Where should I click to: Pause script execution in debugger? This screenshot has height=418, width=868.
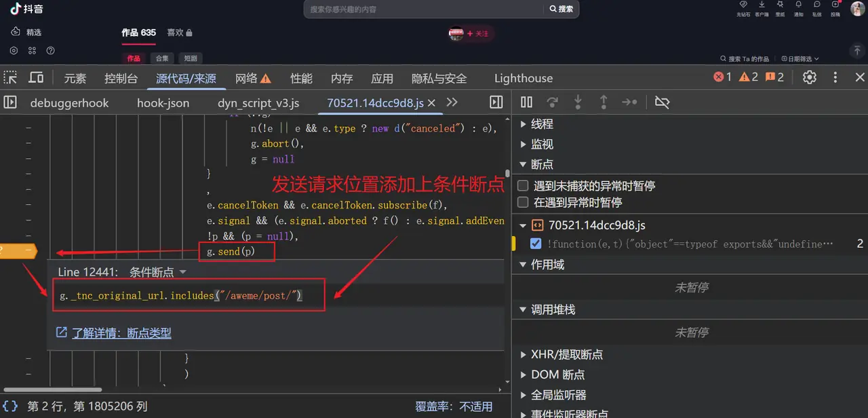[x=526, y=102]
